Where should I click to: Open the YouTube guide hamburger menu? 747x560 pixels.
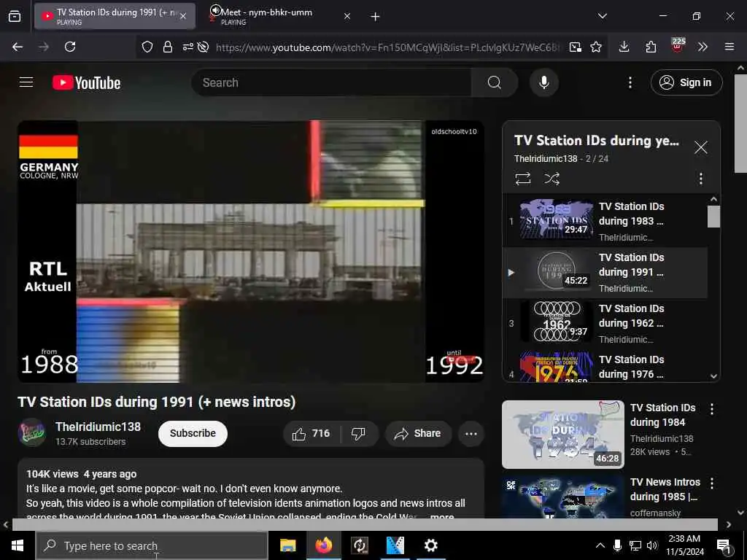tap(26, 82)
